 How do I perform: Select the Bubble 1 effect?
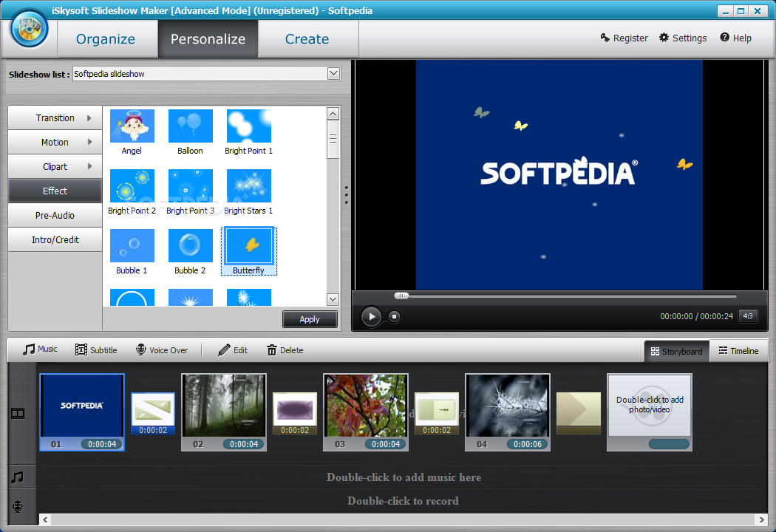tap(132, 245)
